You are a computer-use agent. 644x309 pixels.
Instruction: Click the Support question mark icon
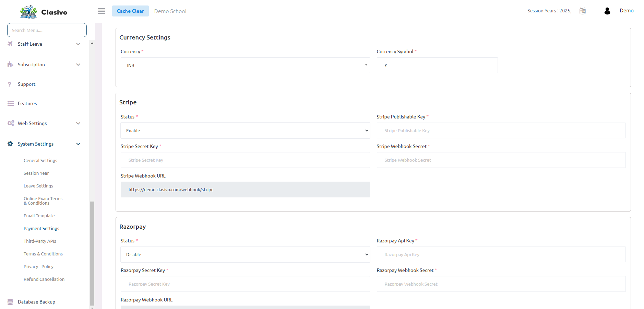(x=10, y=84)
